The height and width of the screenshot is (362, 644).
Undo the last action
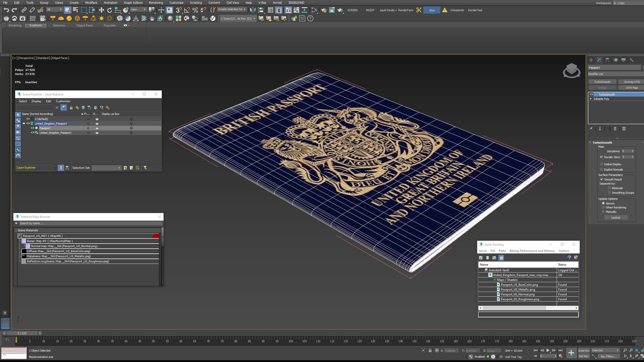pos(6,10)
